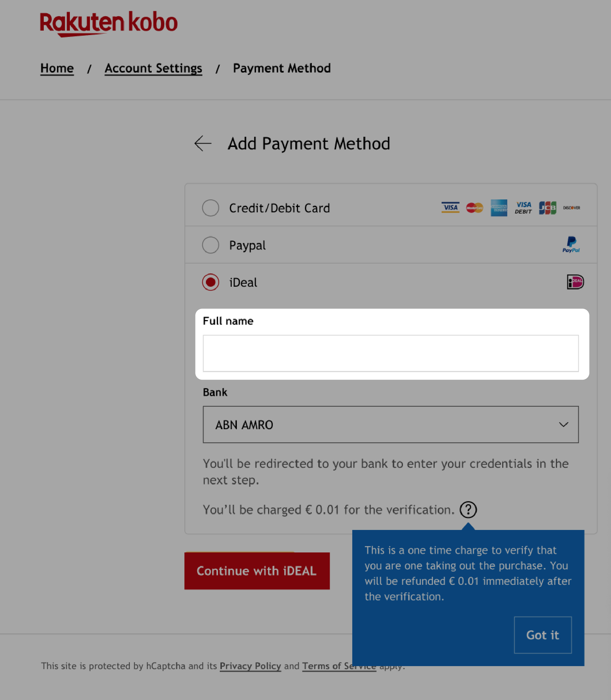611x700 pixels.
Task: Select the iDeal radio button
Action: click(210, 282)
